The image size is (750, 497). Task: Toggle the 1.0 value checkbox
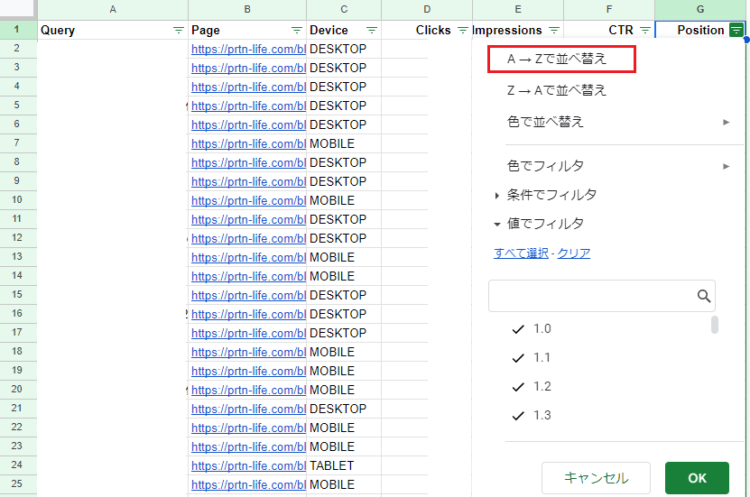[x=518, y=329]
